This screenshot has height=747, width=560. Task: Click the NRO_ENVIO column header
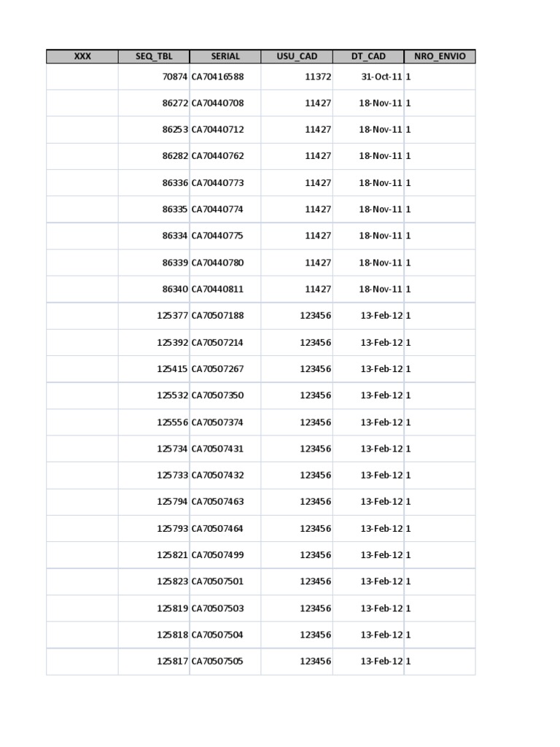point(440,56)
